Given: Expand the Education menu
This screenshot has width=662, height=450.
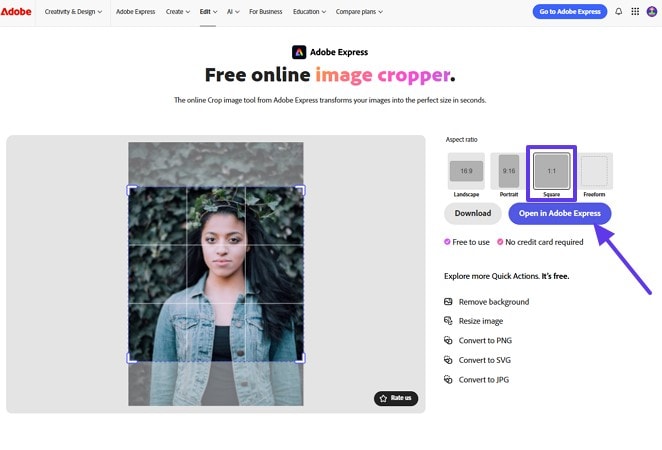Looking at the screenshot, I should [309, 12].
